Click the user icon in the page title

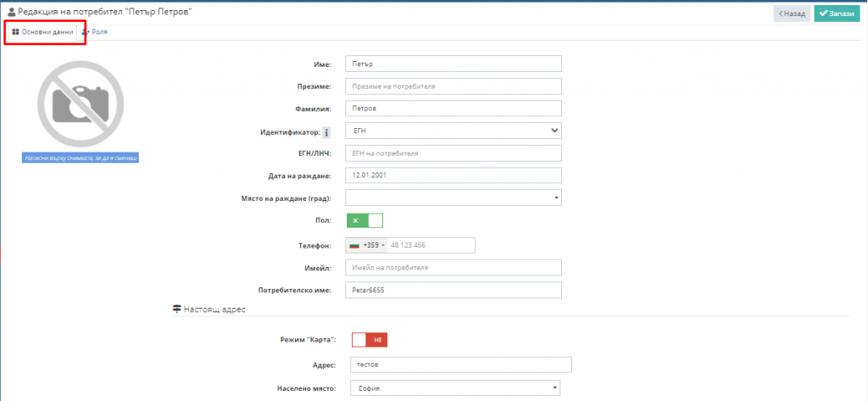point(11,11)
